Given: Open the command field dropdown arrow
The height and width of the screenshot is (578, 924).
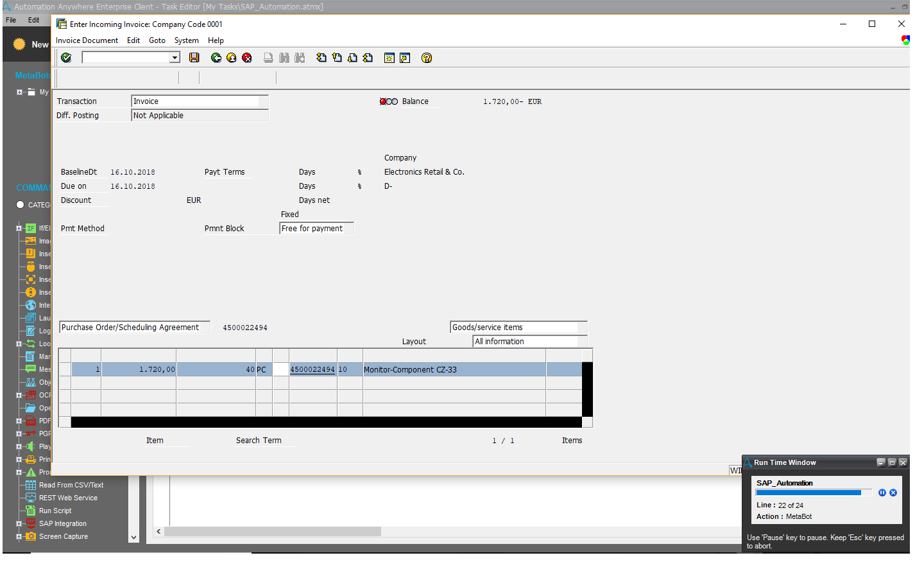Looking at the screenshot, I should click(x=175, y=58).
